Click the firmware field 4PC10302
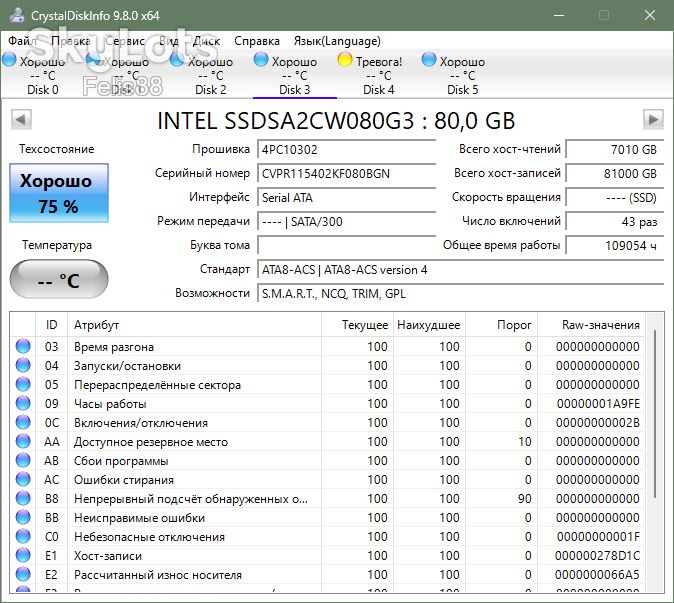 (346, 150)
